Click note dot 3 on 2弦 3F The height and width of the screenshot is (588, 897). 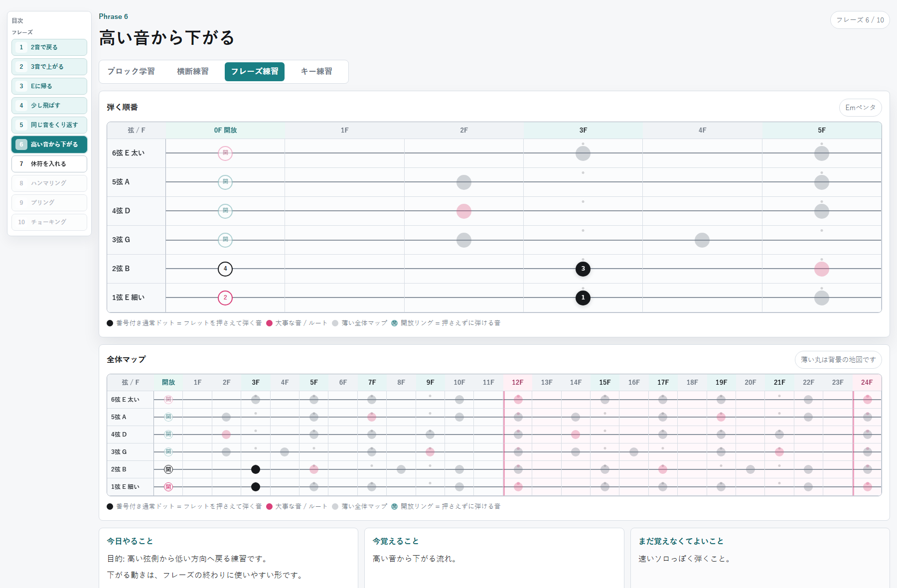coord(583,269)
